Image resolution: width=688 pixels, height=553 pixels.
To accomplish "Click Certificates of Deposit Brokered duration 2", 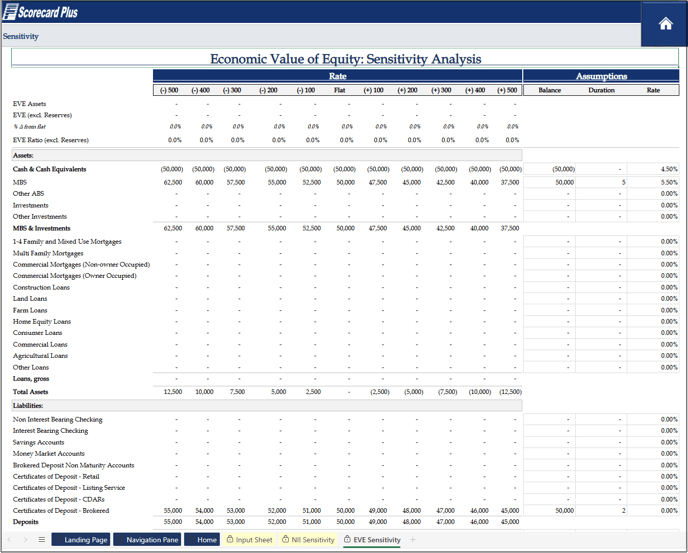I will pos(601,510).
